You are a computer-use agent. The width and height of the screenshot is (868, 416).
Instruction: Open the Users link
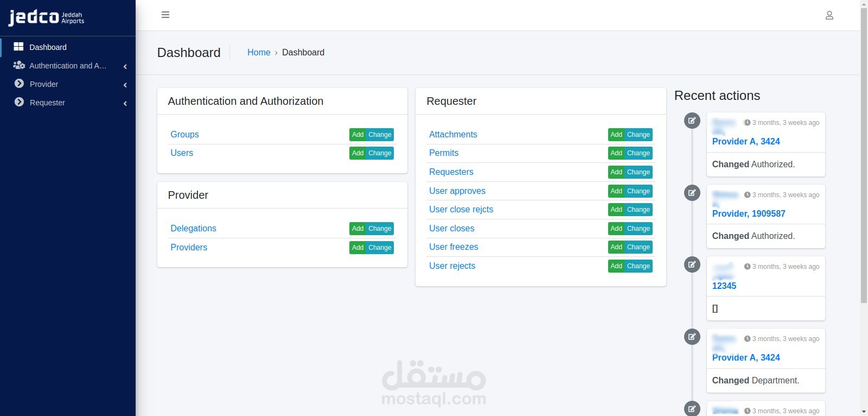[x=182, y=153]
